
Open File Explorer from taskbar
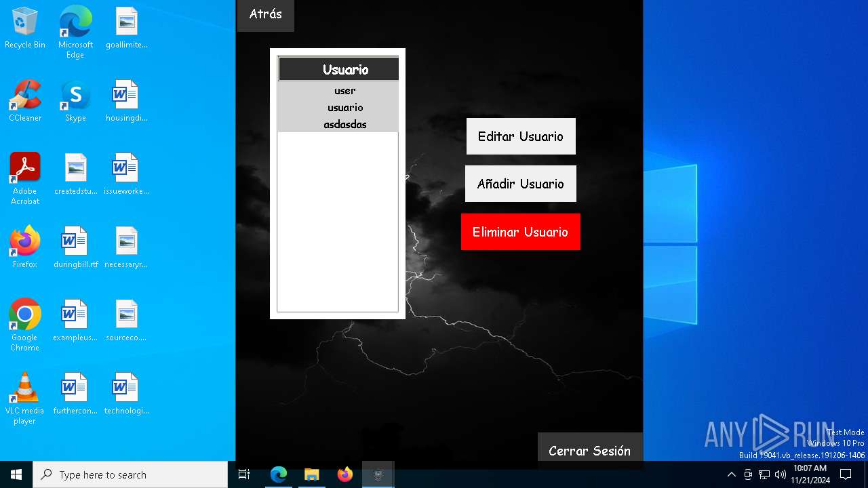click(312, 474)
